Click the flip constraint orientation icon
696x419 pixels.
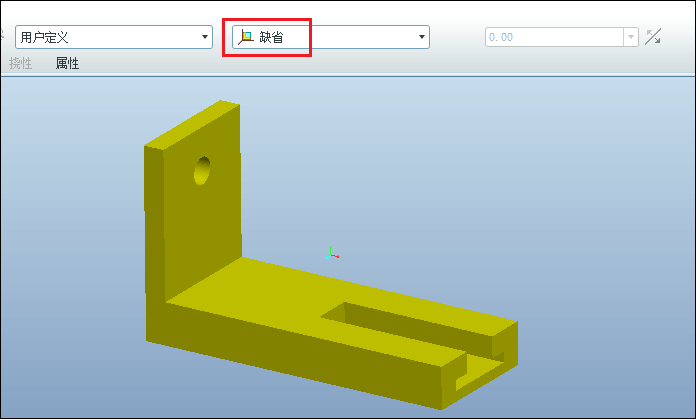click(653, 37)
